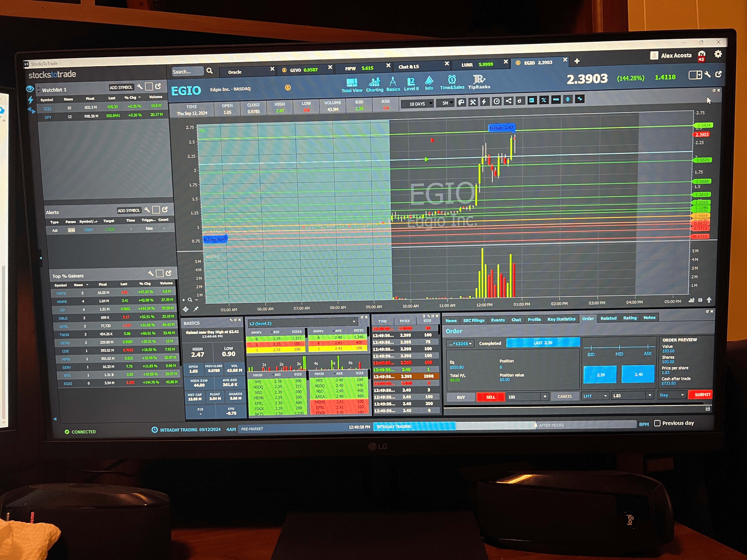Open the Total View layout icon

pyautogui.click(x=352, y=83)
